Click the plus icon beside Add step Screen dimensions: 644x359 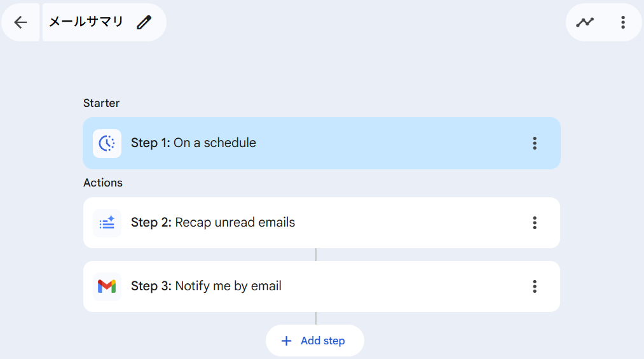pyautogui.click(x=287, y=341)
